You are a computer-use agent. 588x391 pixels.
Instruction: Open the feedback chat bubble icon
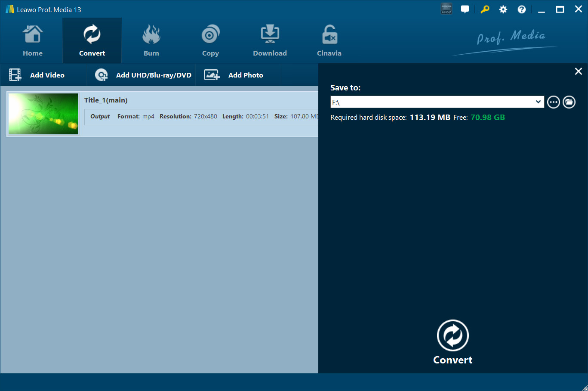(465, 9)
